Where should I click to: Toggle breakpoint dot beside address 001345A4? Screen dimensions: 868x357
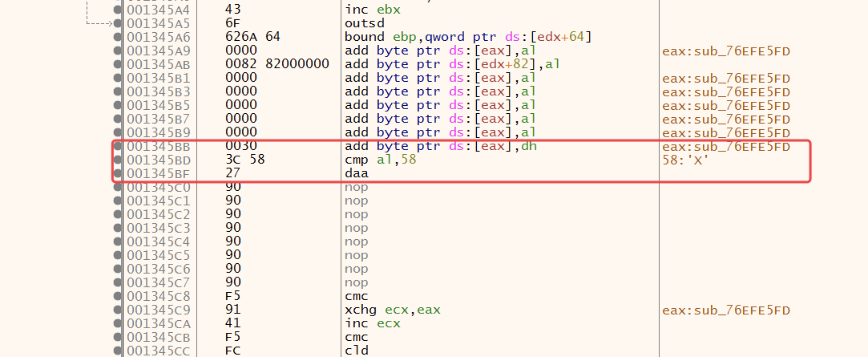point(119,9)
